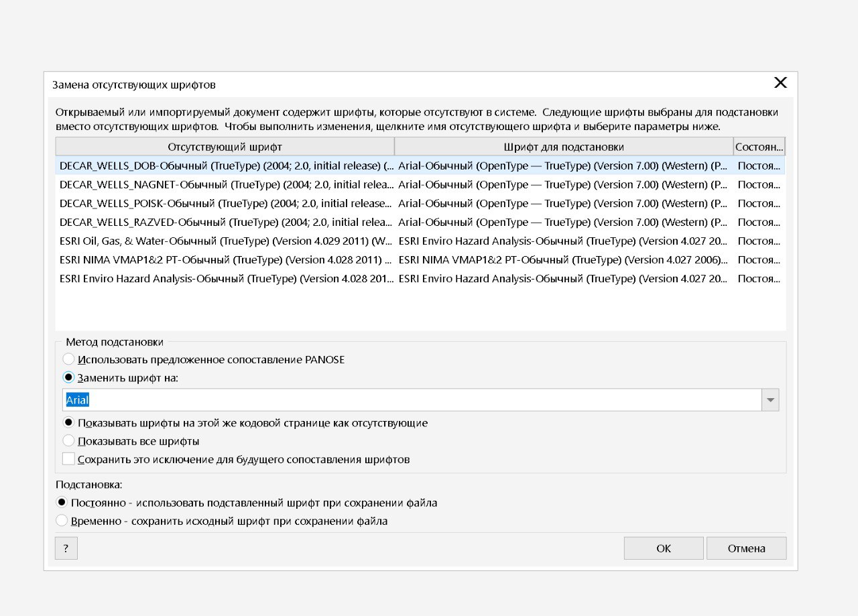Open the replacement font dropdown arrow
Viewport: 858px width, 616px height.
pyautogui.click(x=770, y=400)
